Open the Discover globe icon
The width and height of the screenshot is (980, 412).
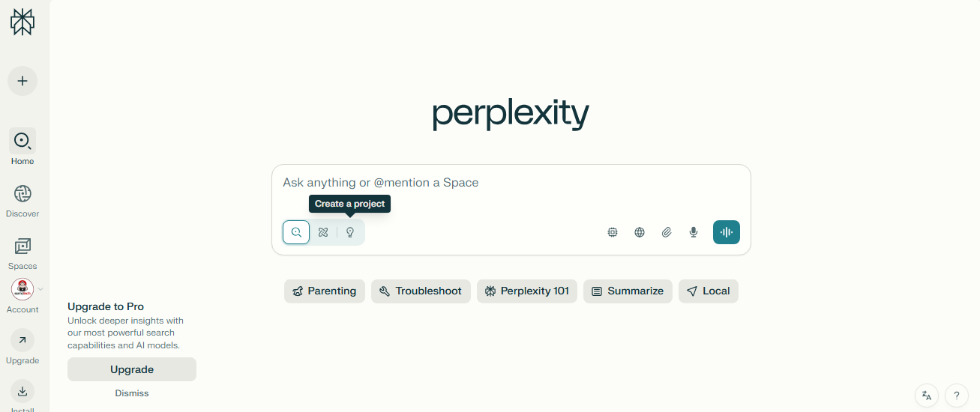22,194
